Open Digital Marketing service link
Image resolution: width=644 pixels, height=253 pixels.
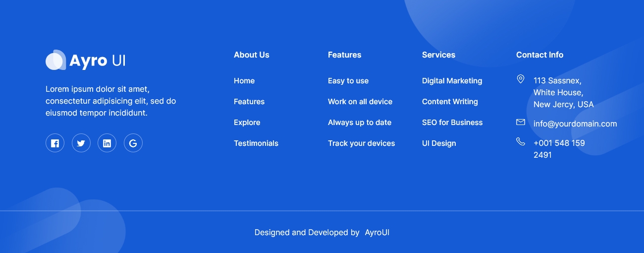452,81
